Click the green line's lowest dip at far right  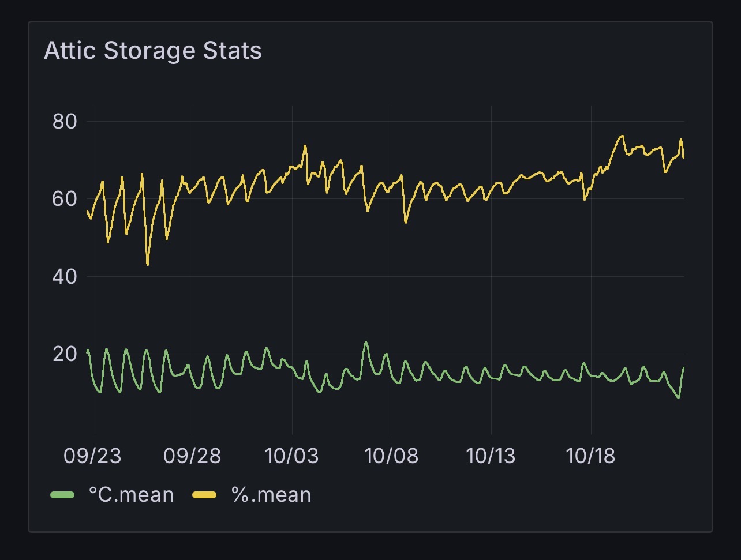click(x=679, y=397)
